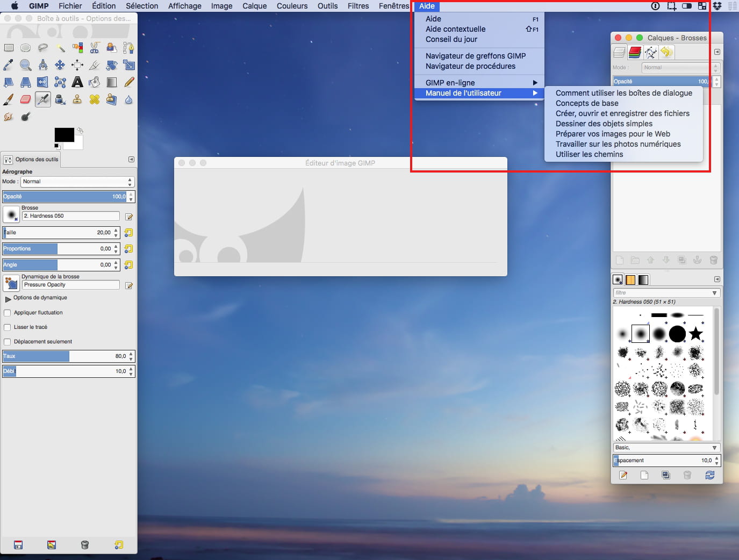Image resolution: width=739 pixels, height=560 pixels.
Task: Select the Ellipse Select tool
Action: click(x=25, y=48)
